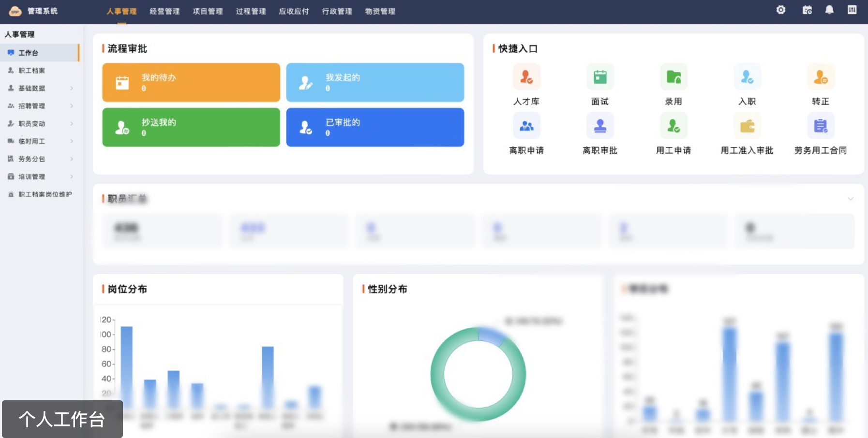Open the 应收应付 top menu
The image size is (868, 438).
[x=294, y=11]
